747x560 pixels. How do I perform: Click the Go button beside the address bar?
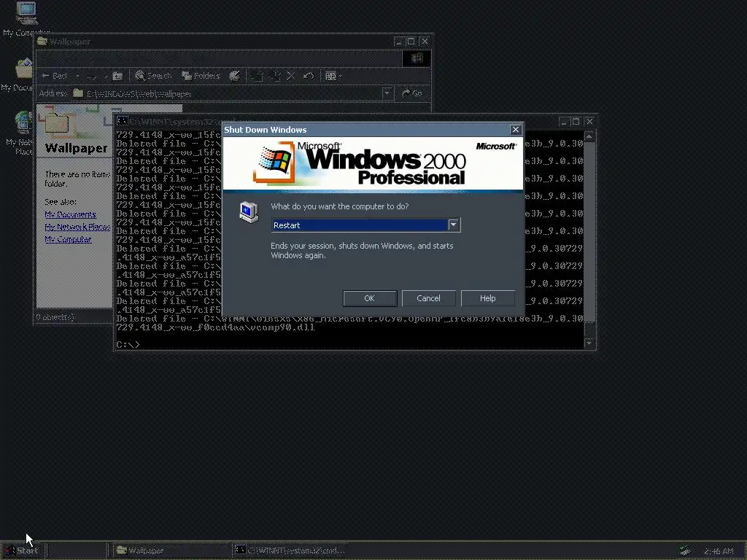click(412, 93)
